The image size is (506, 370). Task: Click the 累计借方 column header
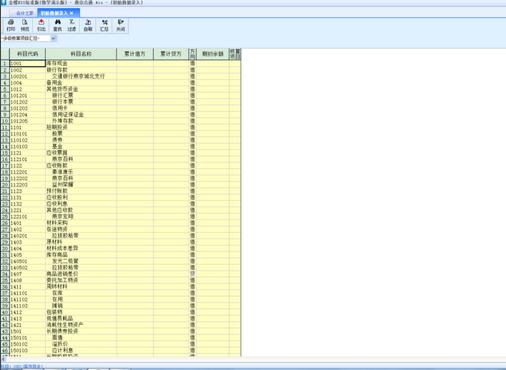coord(135,54)
